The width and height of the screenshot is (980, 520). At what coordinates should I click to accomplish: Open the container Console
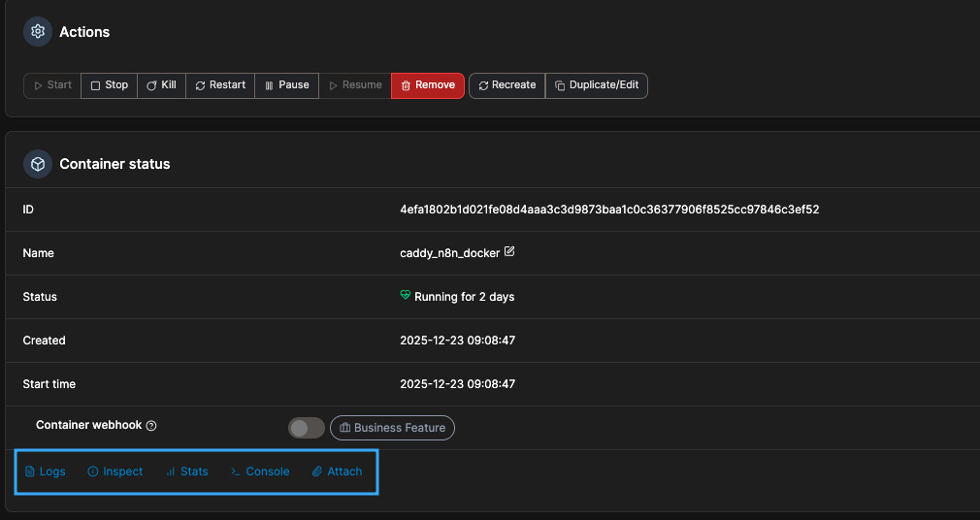(260, 471)
